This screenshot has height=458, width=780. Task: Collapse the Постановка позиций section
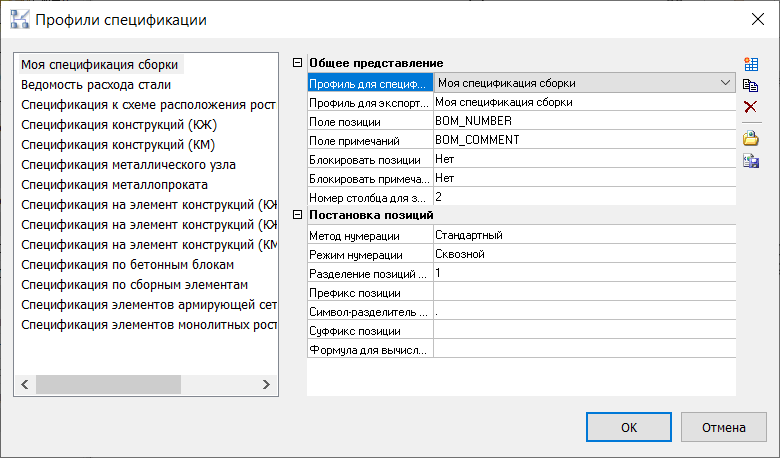pos(297,216)
